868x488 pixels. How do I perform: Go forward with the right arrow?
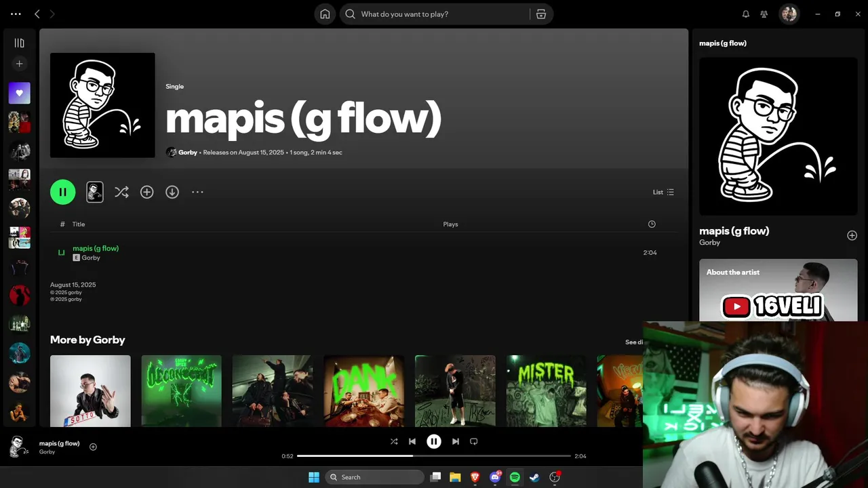[x=52, y=14]
